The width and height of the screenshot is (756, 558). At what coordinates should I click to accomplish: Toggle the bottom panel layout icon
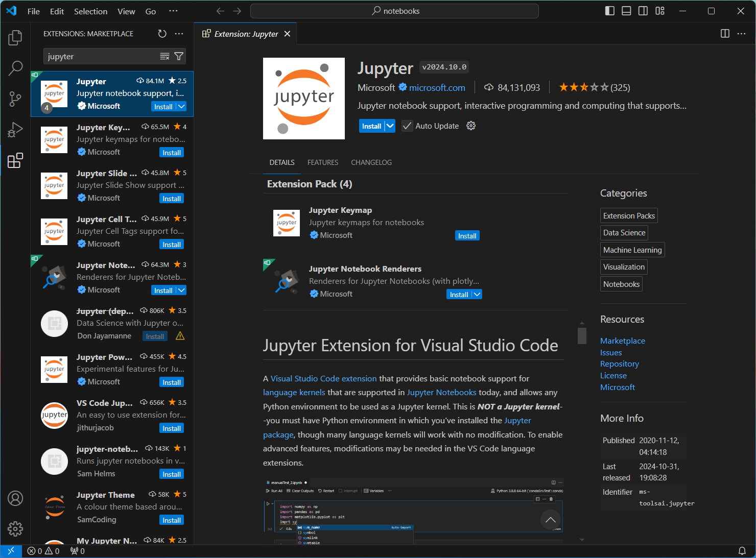coord(626,11)
